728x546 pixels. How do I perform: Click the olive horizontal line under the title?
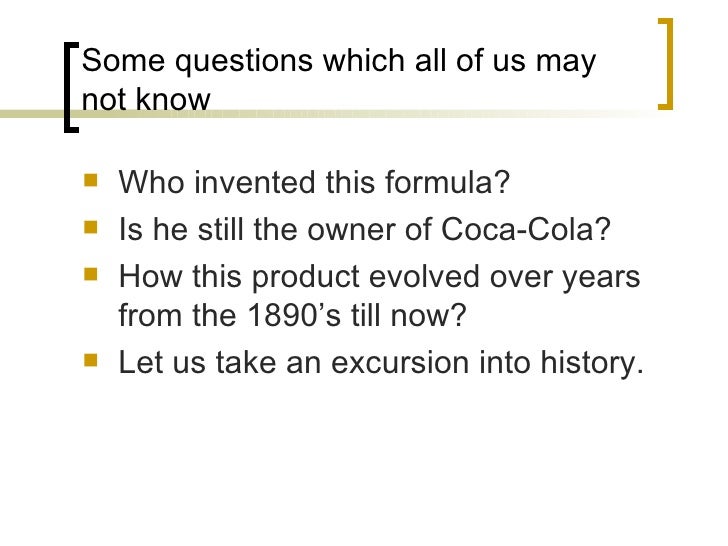pyautogui.click(x=325, y=114)
